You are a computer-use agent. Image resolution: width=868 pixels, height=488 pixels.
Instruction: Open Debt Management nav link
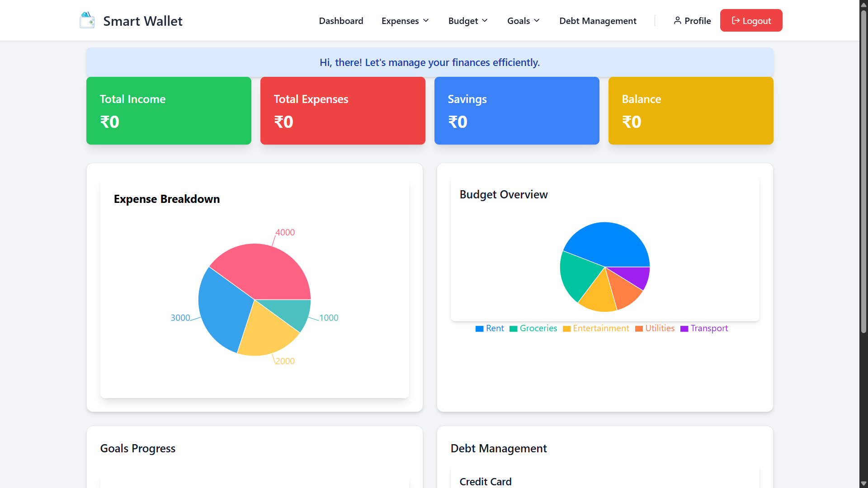coord(598,21)
